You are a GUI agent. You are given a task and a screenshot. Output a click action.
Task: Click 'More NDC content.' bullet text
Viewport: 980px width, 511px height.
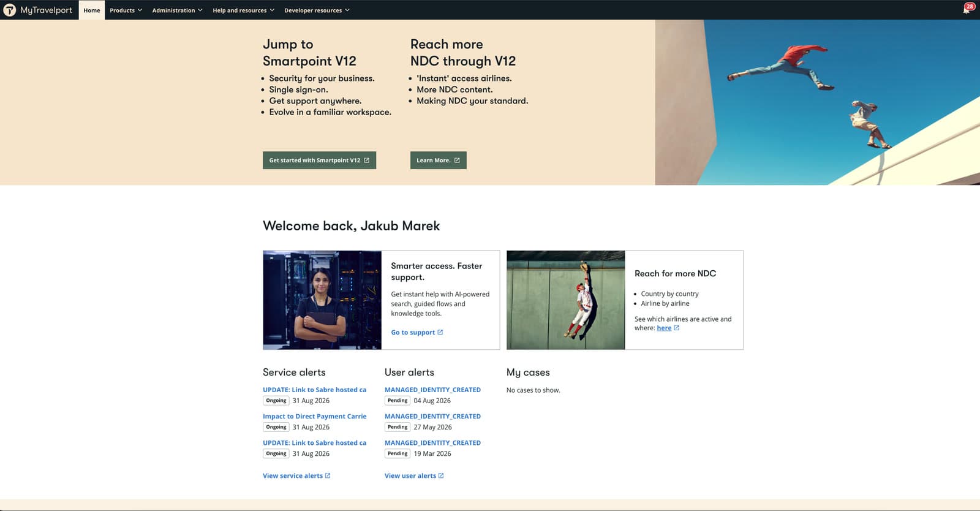[x=455, y=90]
